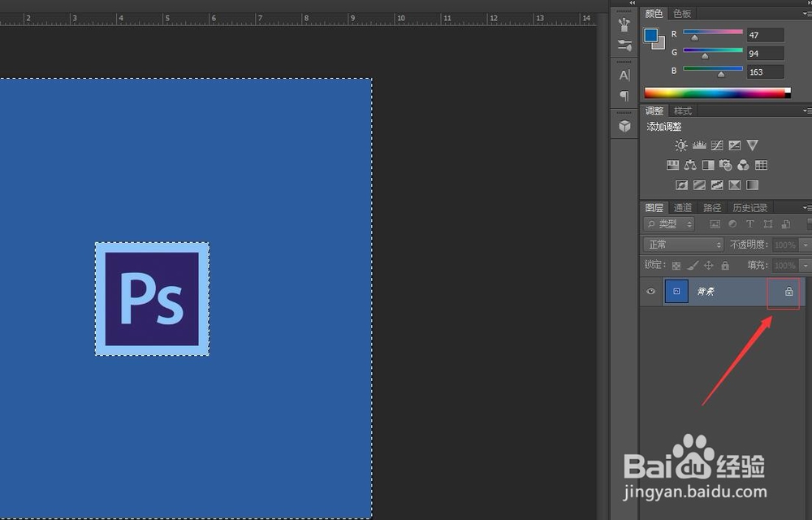This screenshot has width=812, height=520.
Task: Open the 填充 fill arrow
Action: tap(806, 266)
